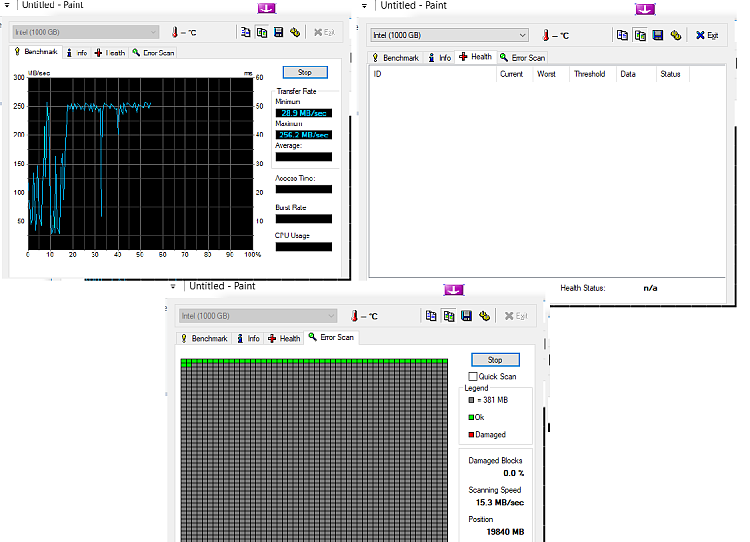Click the blue transfer rate graph
The image size is (750, 542).
coord(140,164)
